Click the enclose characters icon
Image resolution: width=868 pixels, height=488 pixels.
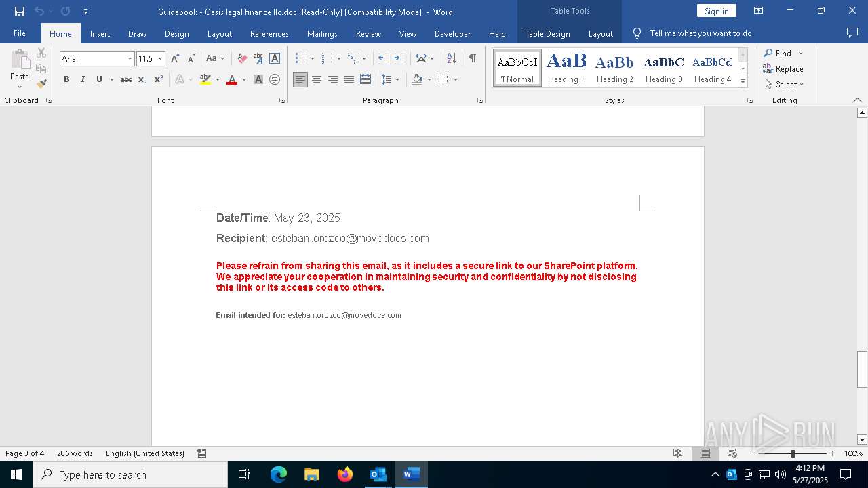[x=275, y=79]
